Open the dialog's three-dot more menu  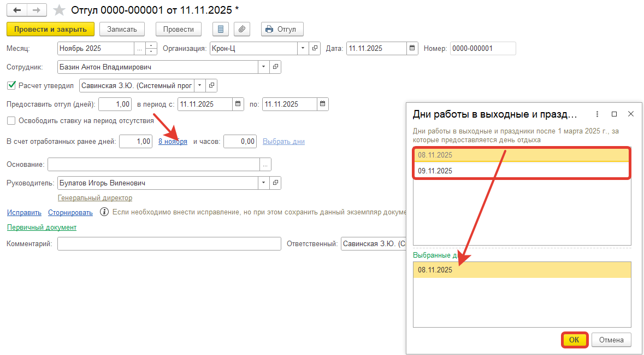pyautogui.click(x=598, y=114)
